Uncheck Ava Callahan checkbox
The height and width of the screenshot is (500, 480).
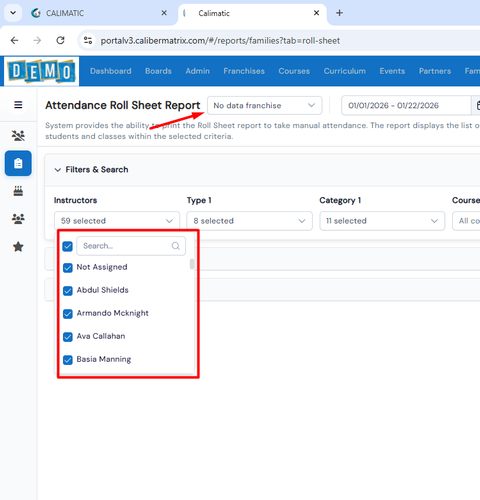tap(68, 337)
